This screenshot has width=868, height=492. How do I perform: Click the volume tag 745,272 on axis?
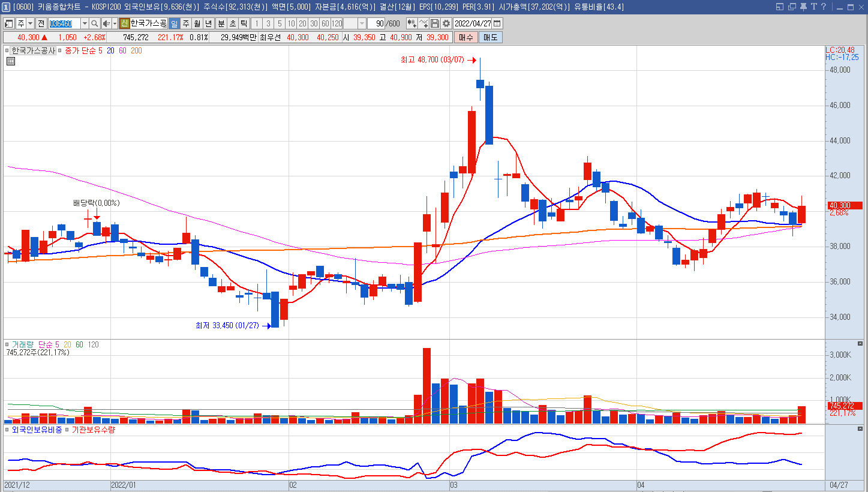coord(844,406)
